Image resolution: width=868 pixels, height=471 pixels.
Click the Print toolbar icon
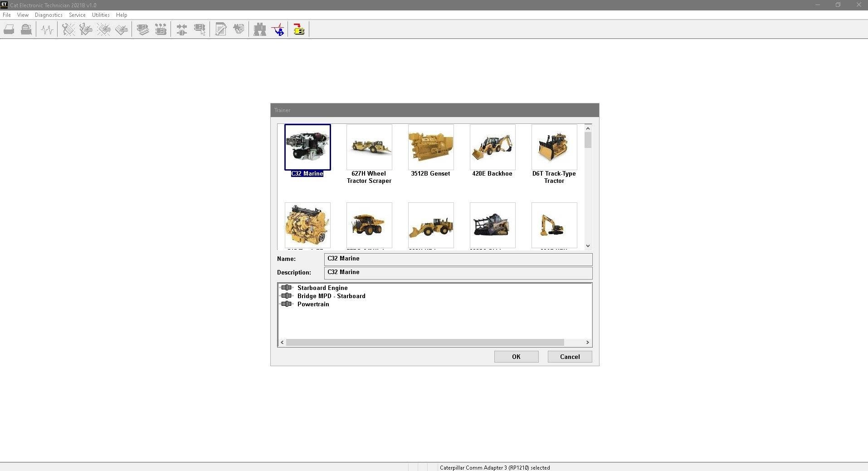tap(9, 30)
